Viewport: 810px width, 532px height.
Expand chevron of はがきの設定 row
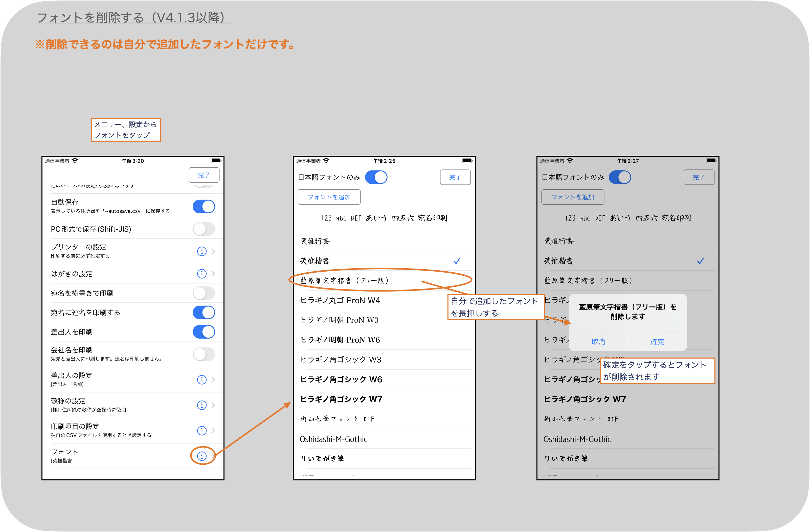213,274
